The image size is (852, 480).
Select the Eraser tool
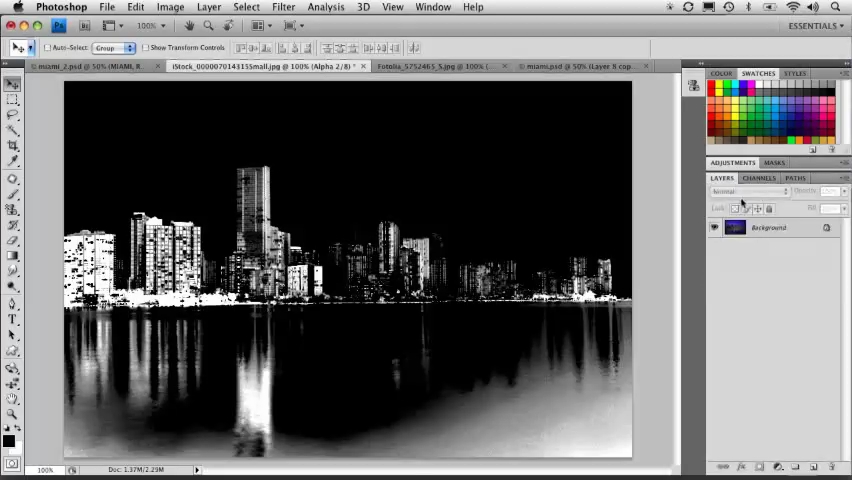click(x=12, y=240)
